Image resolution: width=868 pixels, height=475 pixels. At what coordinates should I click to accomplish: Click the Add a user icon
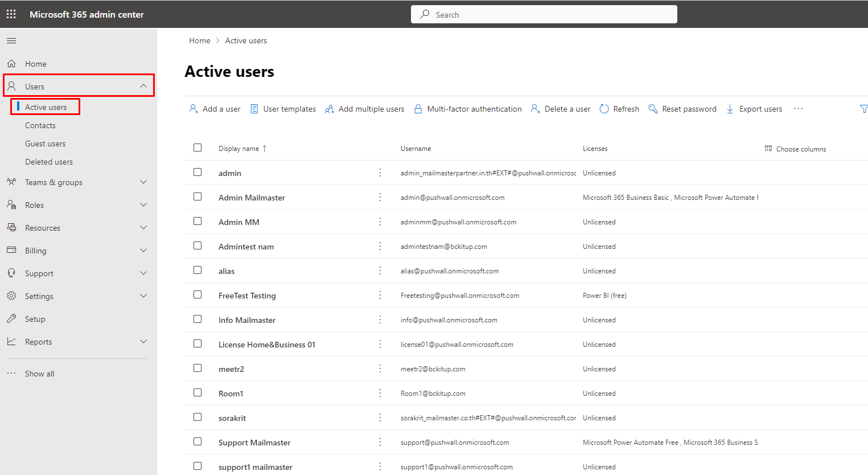(x=194, y=109)
